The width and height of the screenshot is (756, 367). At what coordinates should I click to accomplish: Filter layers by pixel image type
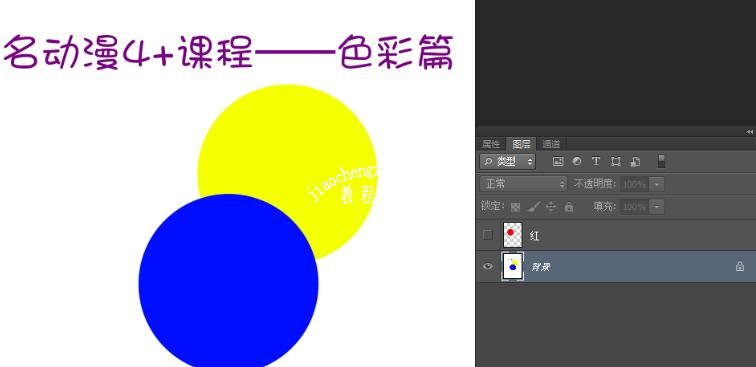coord(558,162)
